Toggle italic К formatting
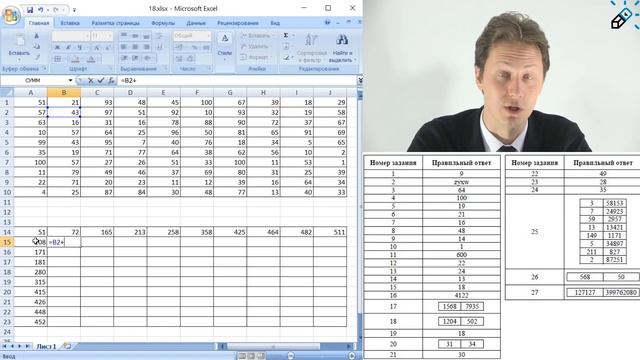The width and height of the screenshot is (640, 360). [69, 47]
